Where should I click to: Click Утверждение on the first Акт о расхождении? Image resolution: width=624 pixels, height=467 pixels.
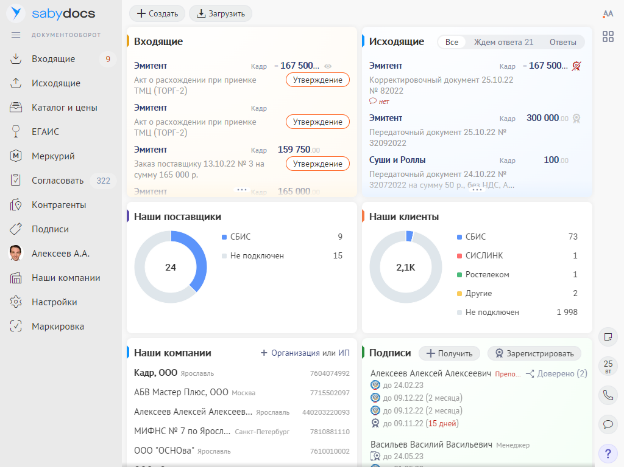click(x=318, y=80)
